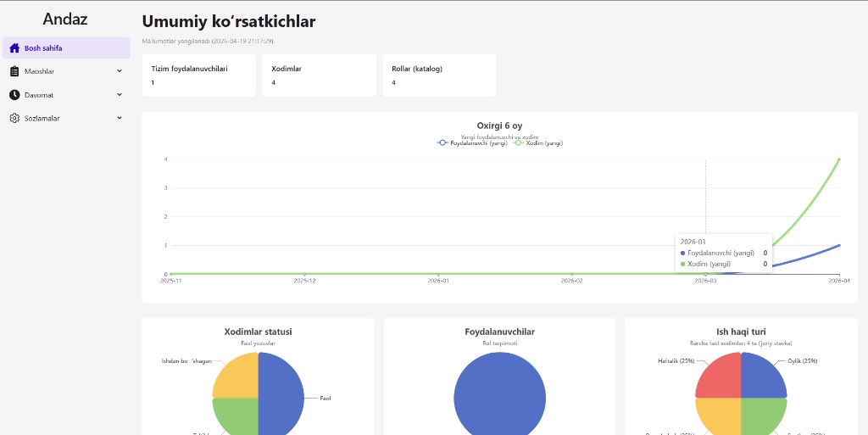Click the clock icon next to Davomat
The image size is (868, 435).
pos(14,95)
